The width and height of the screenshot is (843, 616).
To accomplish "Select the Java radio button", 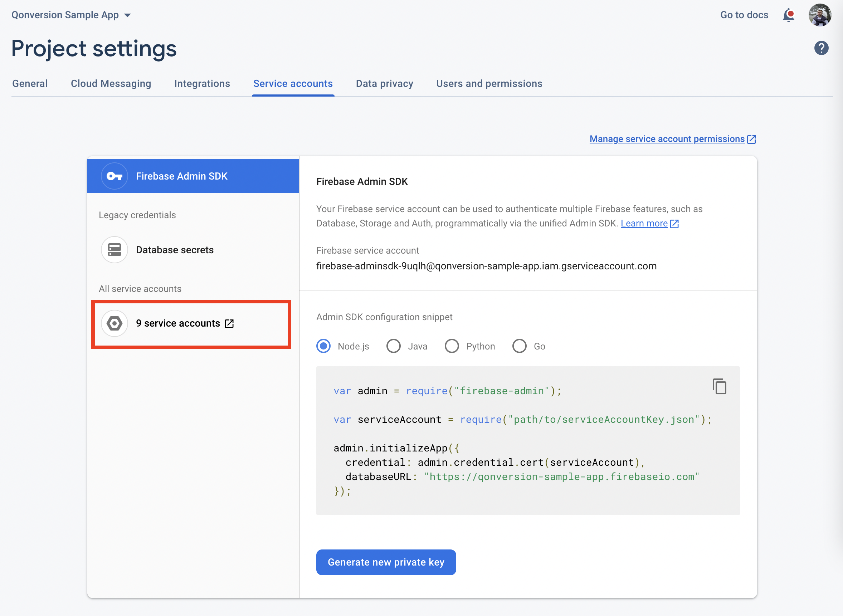I will coord(394,346).
